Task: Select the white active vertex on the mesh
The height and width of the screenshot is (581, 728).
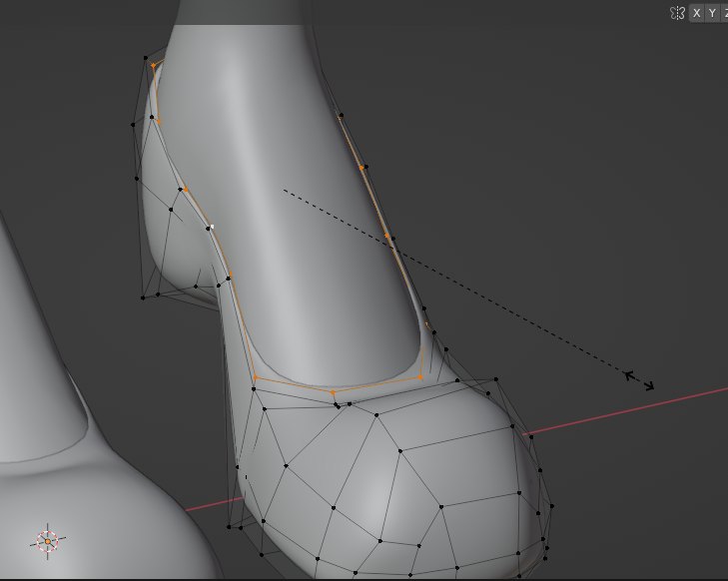Action: 212,227
